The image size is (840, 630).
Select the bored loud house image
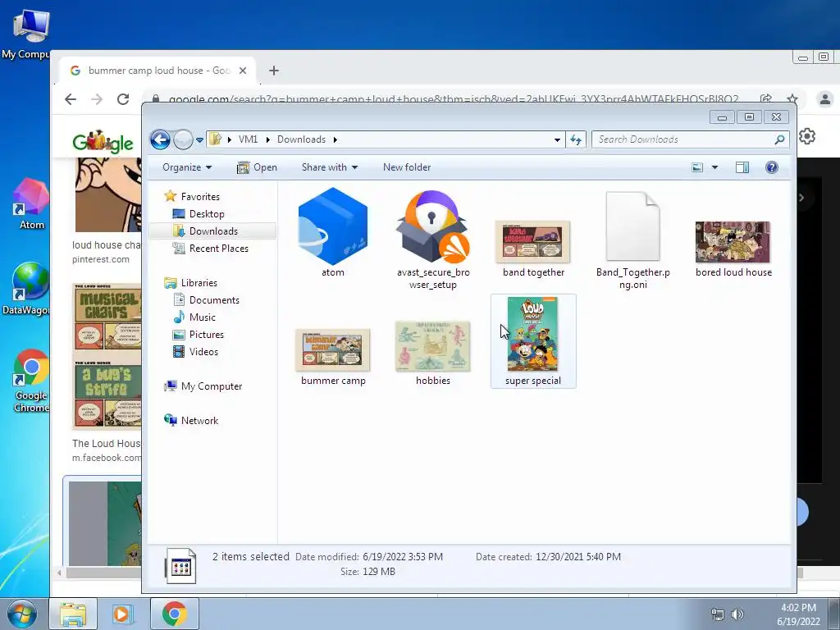(x=733, y=242)
